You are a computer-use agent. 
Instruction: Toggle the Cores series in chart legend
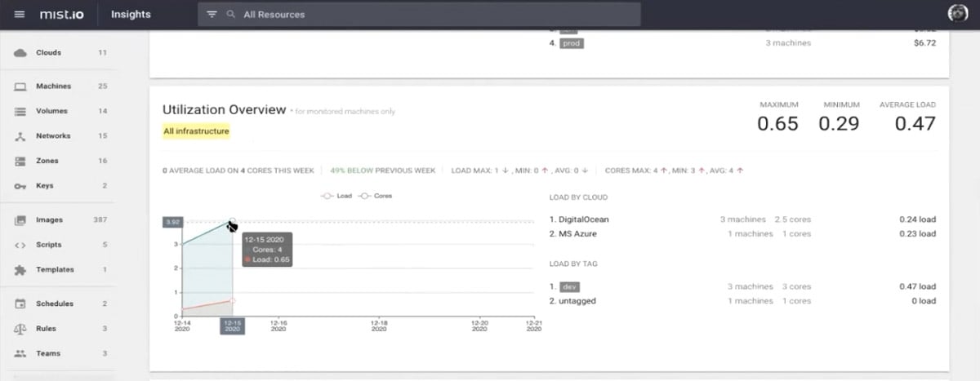coord(375,197)
